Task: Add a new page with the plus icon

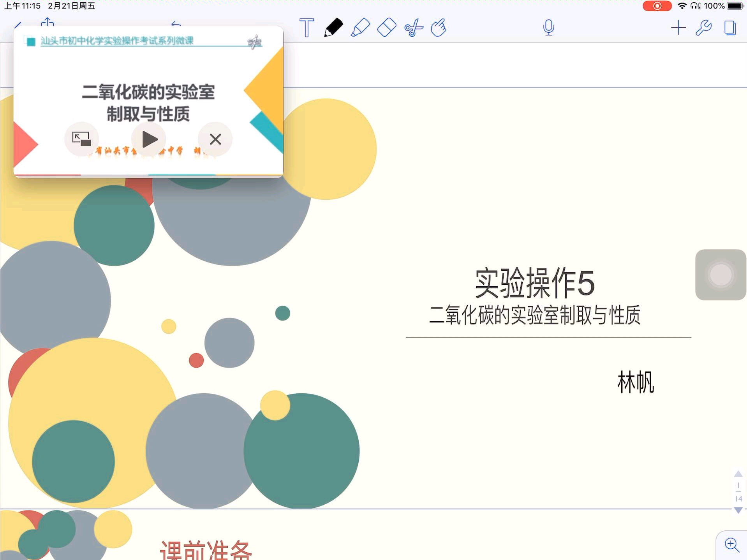Action: [x=679, y=28]
